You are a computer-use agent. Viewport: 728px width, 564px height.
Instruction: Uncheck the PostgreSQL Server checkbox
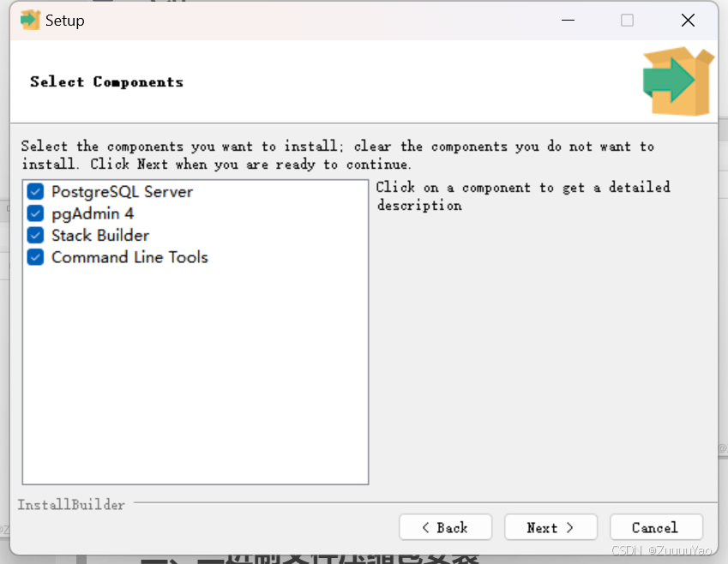[35, 191]
